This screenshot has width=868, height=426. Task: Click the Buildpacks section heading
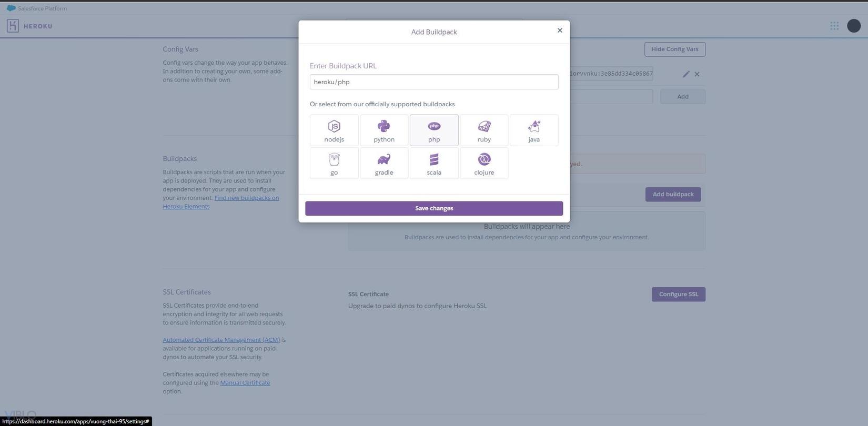coord(180,159)
